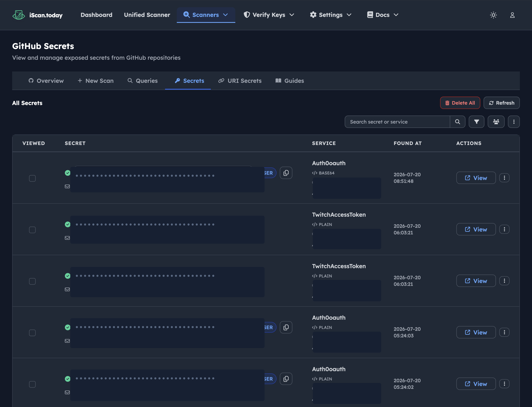Focus the Search secret or service field
This screenshot has width=532, height=407.
click(x=397, y=122)
